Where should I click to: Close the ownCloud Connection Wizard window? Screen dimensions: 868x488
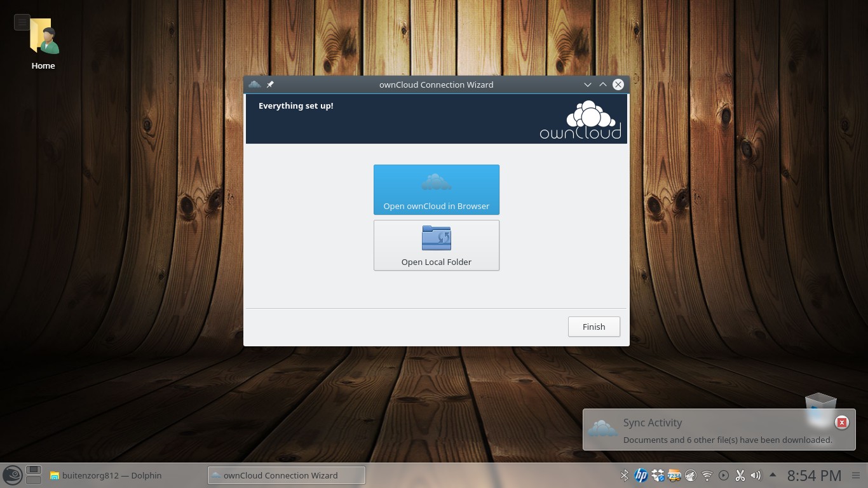pos(618,85)
